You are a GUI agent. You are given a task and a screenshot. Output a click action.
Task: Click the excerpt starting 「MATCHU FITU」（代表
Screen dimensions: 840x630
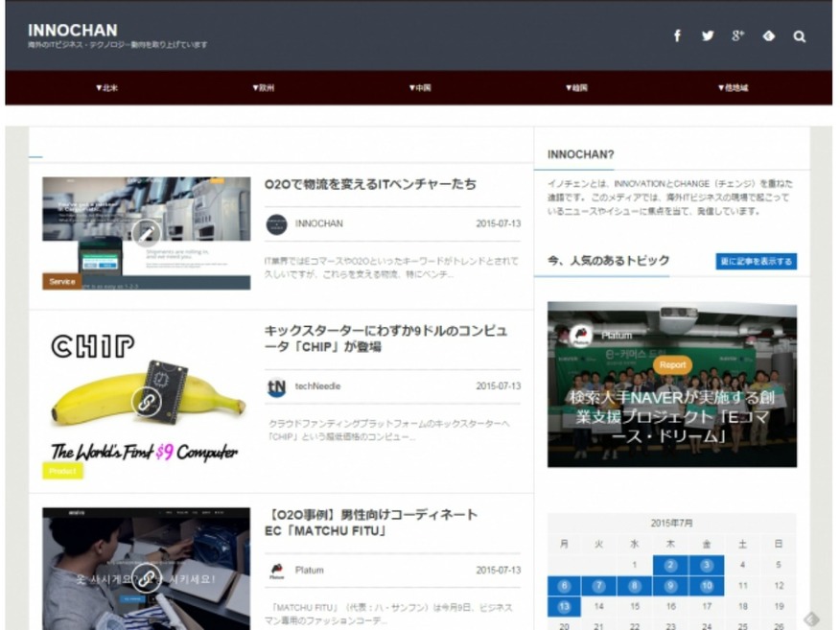point(389,614)
